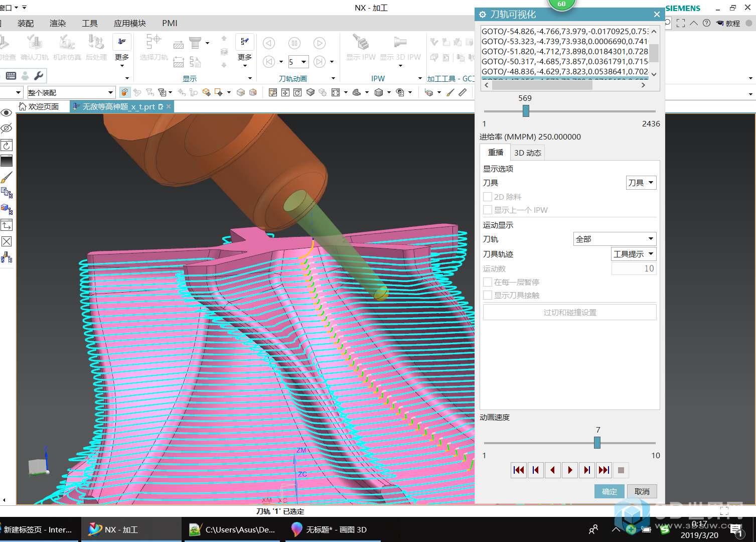Click the 取消 button
Image resolution: width=756 pixels, height=542 pixels.
[642, 491]
